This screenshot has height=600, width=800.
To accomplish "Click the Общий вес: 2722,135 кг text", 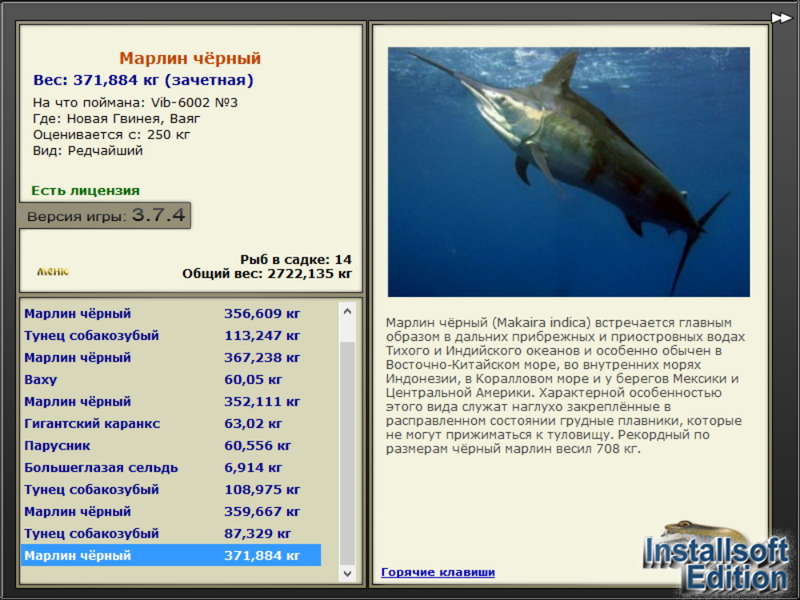I will [x=267, y=273].
